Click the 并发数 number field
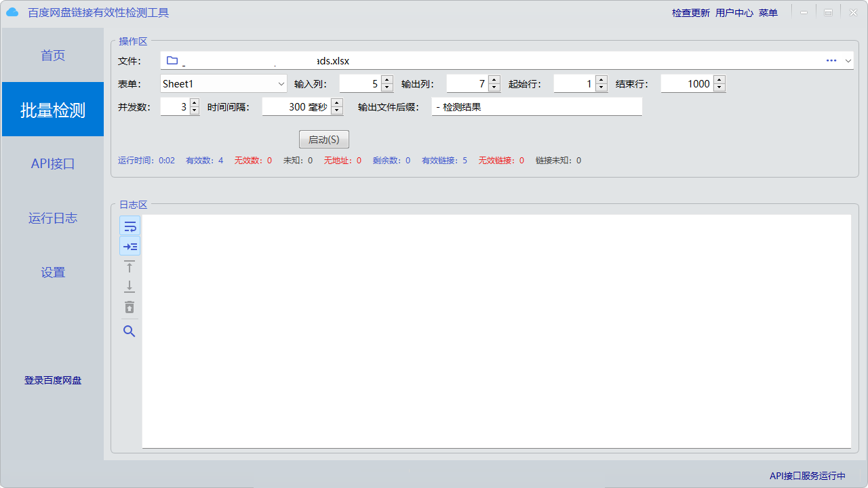The height and width of the screenshot is (488, 868). (175, 107)
